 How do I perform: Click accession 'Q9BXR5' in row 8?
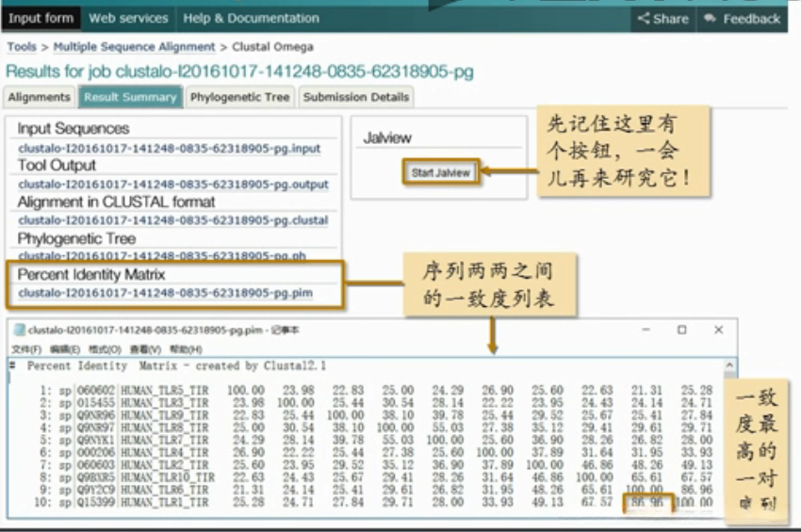click(96, 477)
